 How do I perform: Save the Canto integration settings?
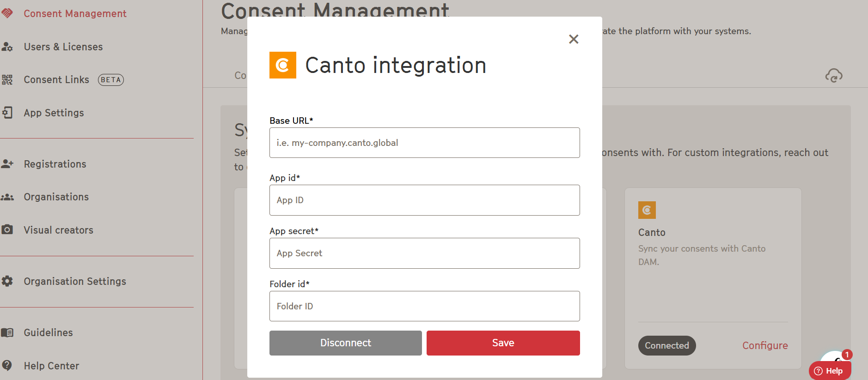[x=503, y=343]
